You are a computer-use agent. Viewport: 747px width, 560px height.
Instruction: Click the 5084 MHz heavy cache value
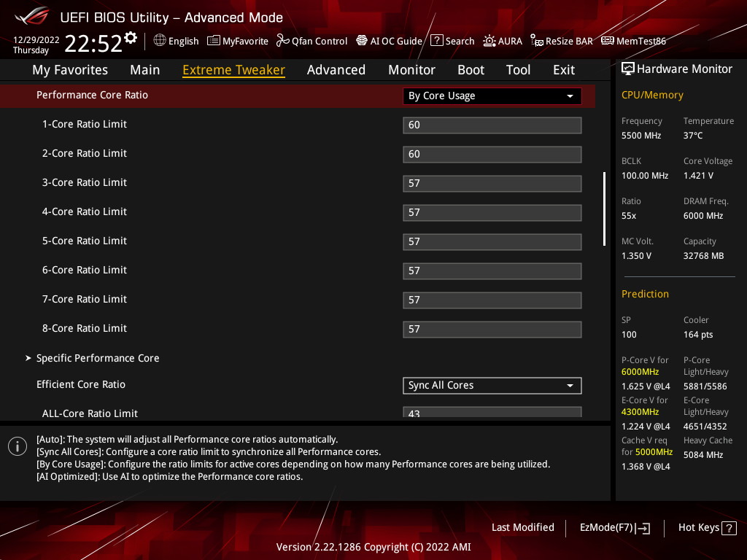tap(703, 455)
